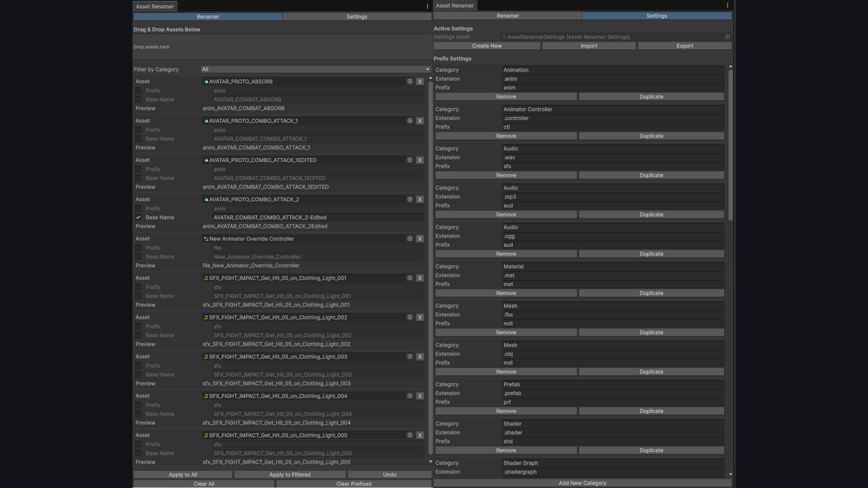
Task: Select Renamer tab in right panel
Action: (x=508, y=16)
